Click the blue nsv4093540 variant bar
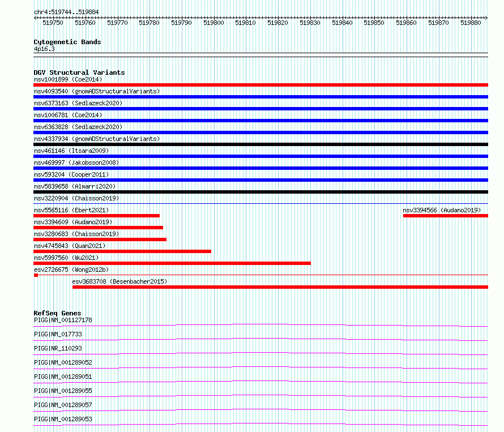 click(260, 97)
